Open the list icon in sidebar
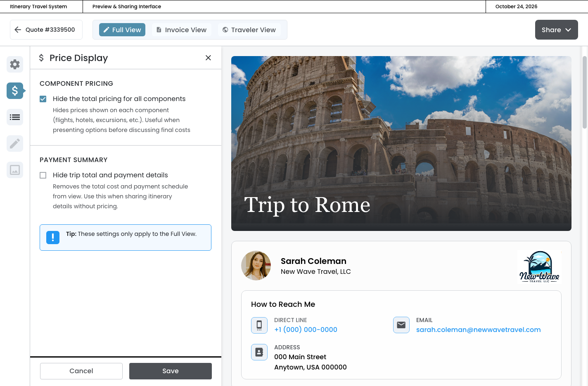 point(15,117)
